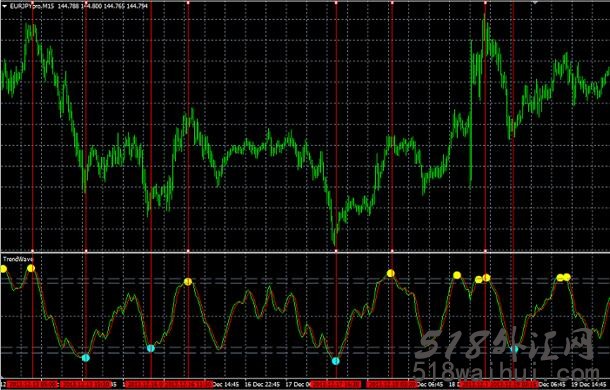
Task: Select the third yellow signal dot from the left
Action: [188, 281]
